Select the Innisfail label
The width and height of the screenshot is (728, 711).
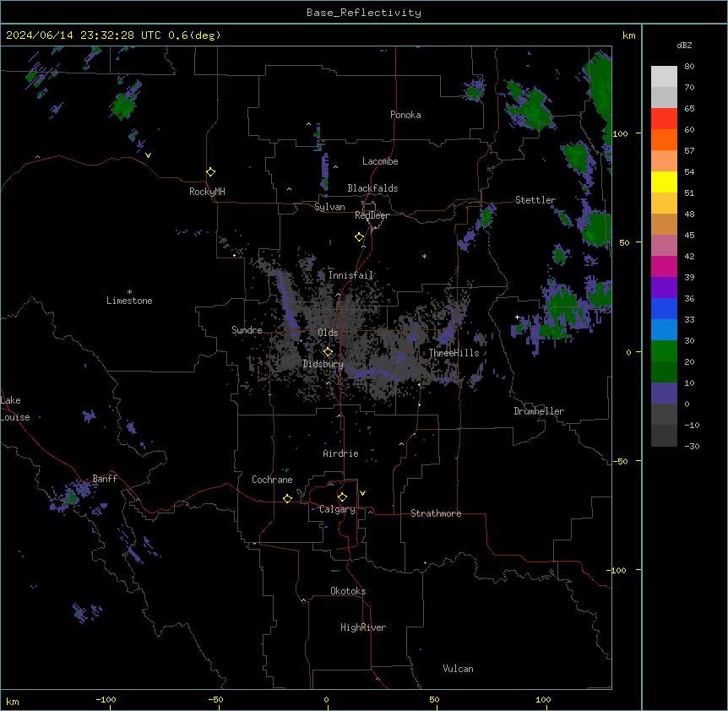(350, 275)
